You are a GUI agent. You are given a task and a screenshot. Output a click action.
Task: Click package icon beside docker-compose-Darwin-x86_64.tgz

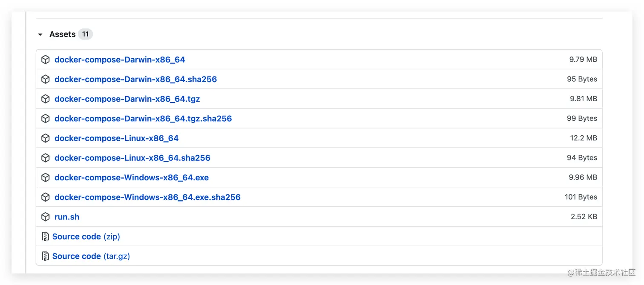(46, 99)
